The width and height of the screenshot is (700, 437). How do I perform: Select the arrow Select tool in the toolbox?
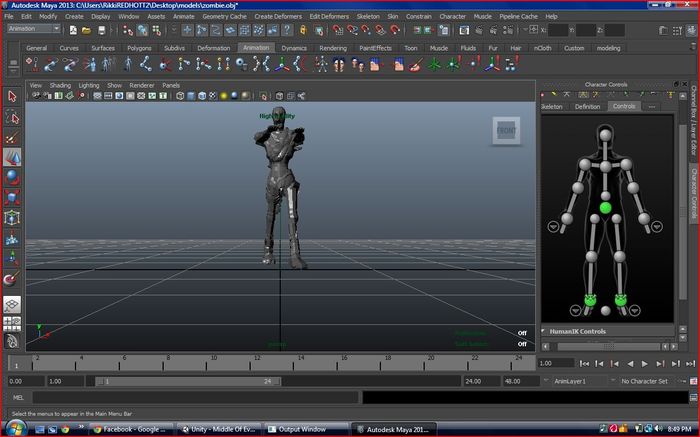click(x=12, y=96)
